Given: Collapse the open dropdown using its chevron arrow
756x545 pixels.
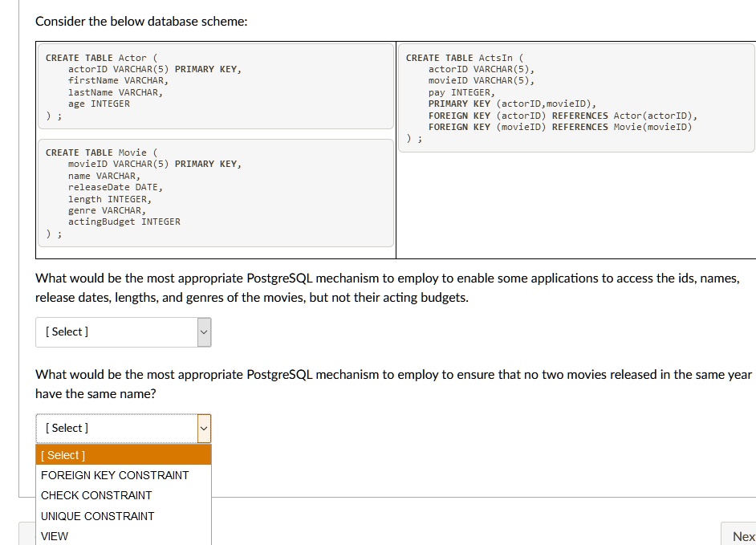Looking at the screenshot, I should tap(204, 428).
